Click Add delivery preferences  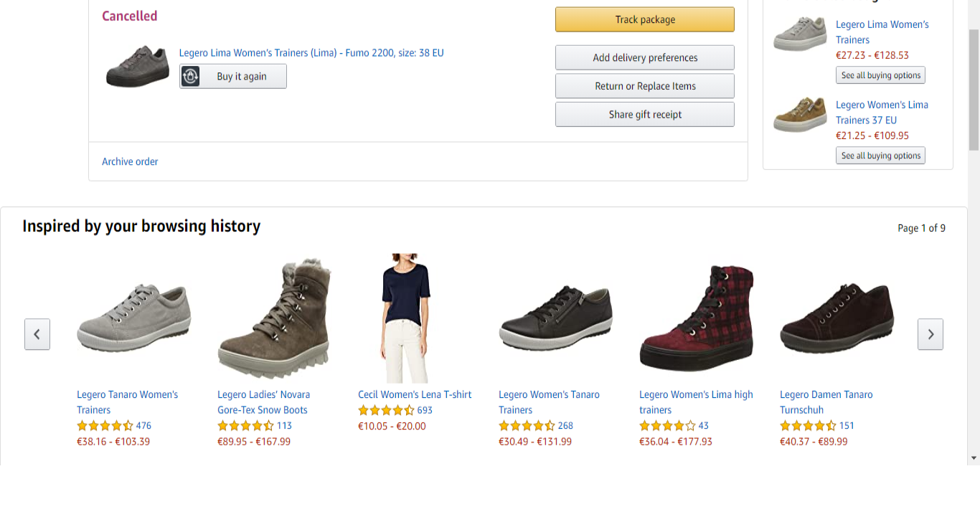pyautogui.click(x=644, y=57)
